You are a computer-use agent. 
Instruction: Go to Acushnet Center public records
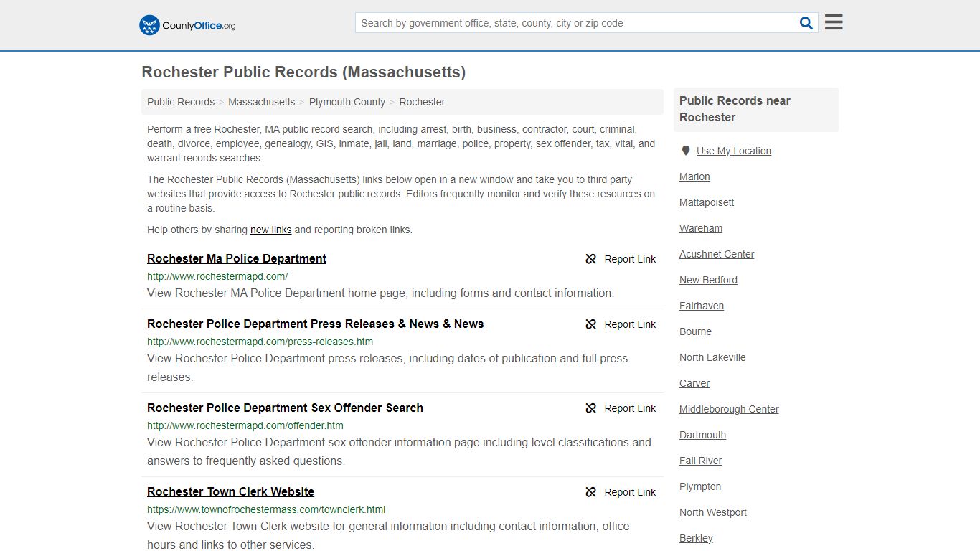(x=717, y=254)
